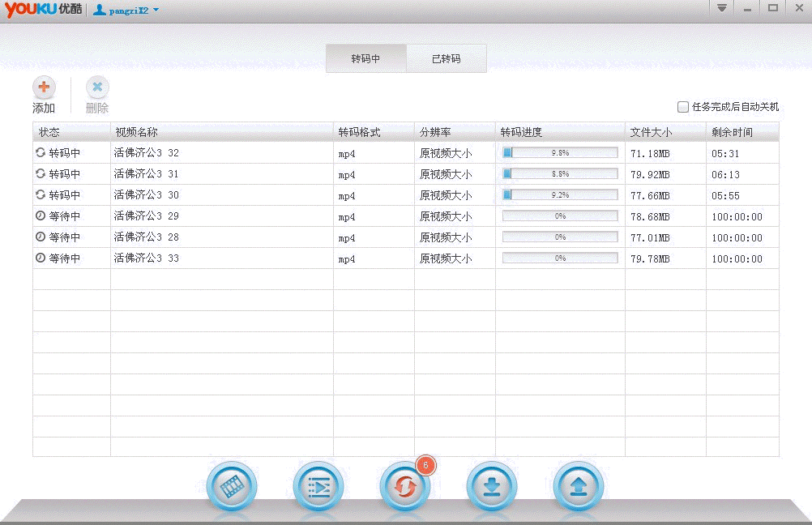
Task: Click the pangziX2 username text
Action: coord(128,11)
